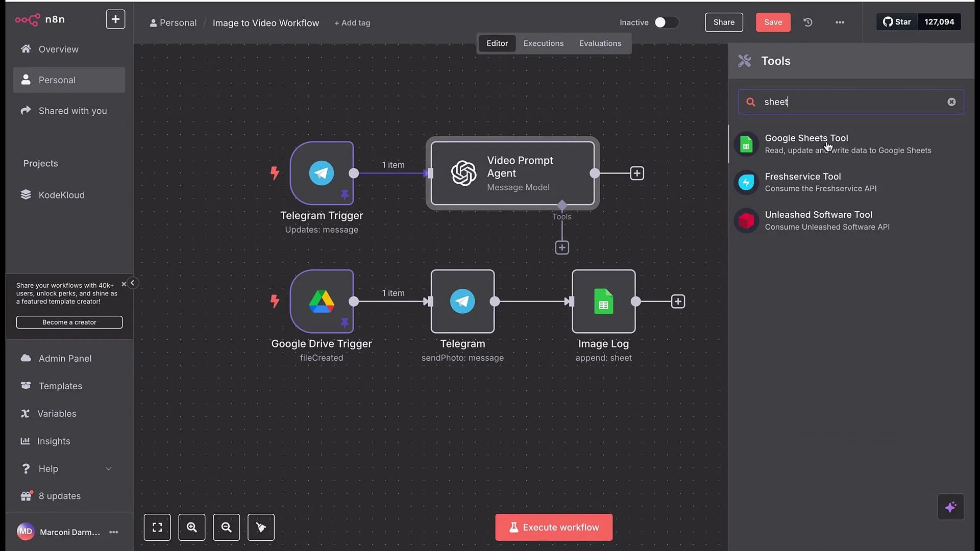Choose Unleashed Software Tool

tap(851, 220)
